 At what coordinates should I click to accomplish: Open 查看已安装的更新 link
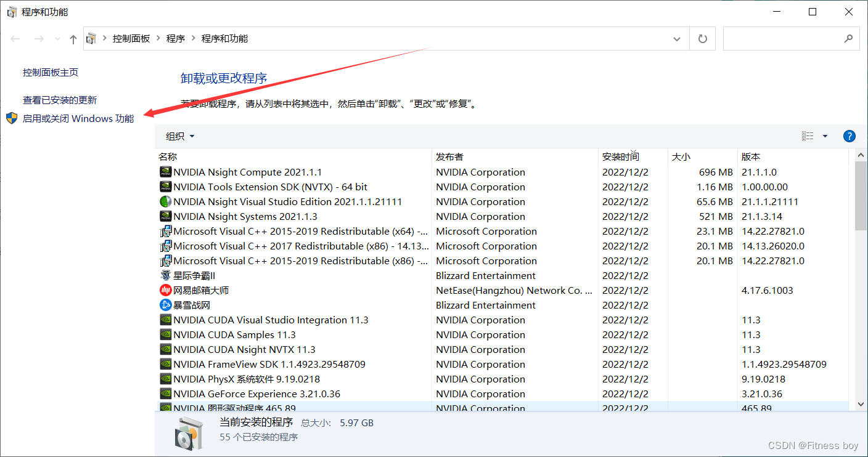60,100
